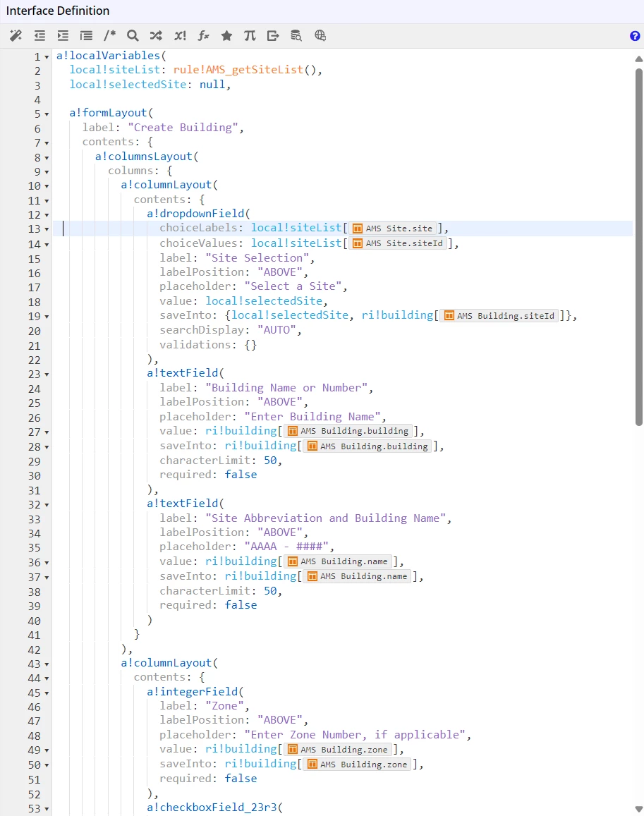
Task: Click the scroll down arrow
Action: (639, 809)
